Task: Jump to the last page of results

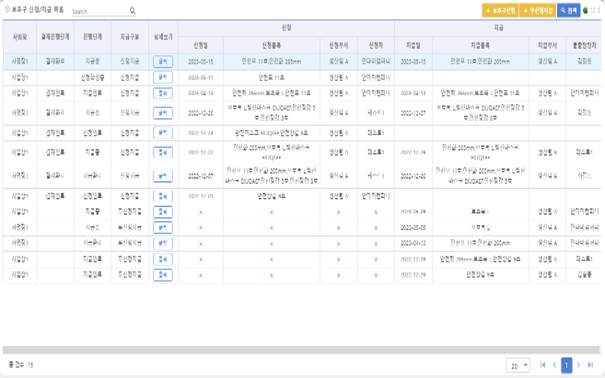Action: 590,365
